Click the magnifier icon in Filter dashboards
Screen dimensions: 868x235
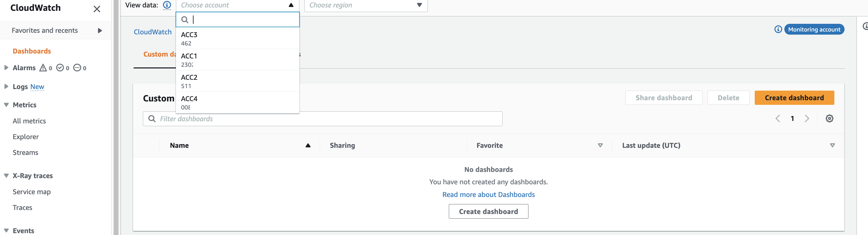point(152,119)
